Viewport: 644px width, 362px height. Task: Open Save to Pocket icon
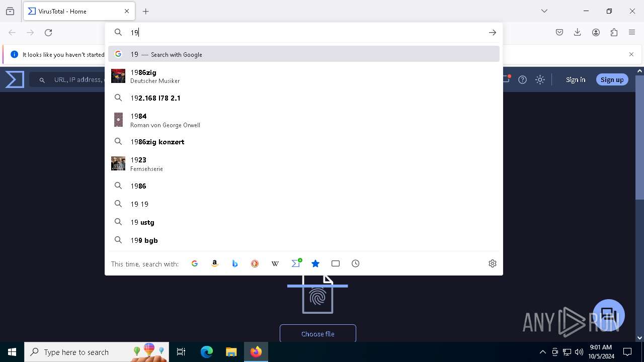click(559, 32)
